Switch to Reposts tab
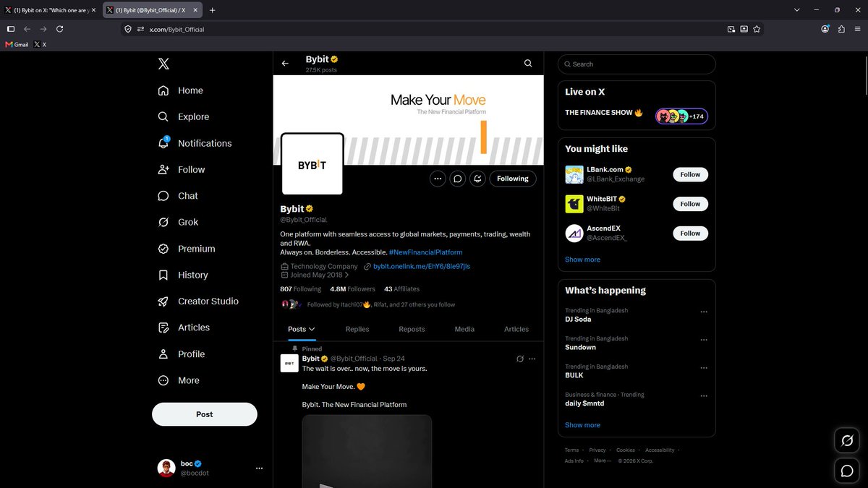 point(412,329)
